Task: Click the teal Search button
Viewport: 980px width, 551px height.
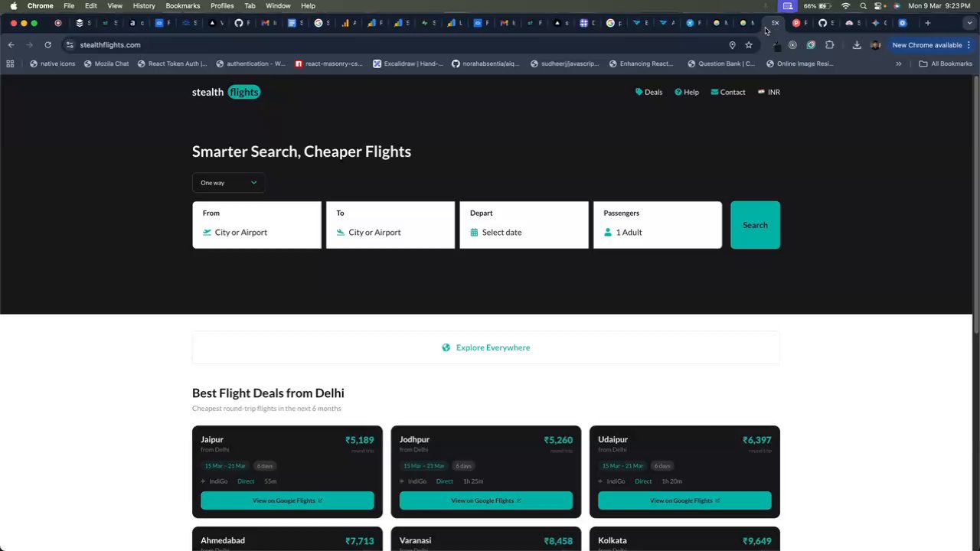Action: point(755,225)
